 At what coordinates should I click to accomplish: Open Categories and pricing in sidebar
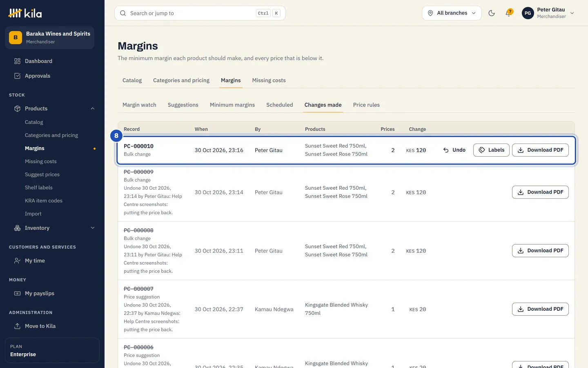[51, 135]
